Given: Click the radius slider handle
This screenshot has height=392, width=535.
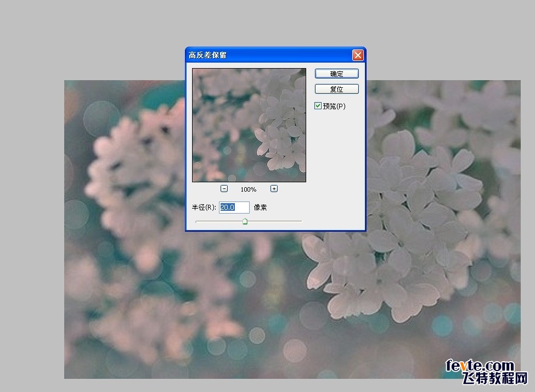Looking at the screenshot, I should (x=245, y=221).
